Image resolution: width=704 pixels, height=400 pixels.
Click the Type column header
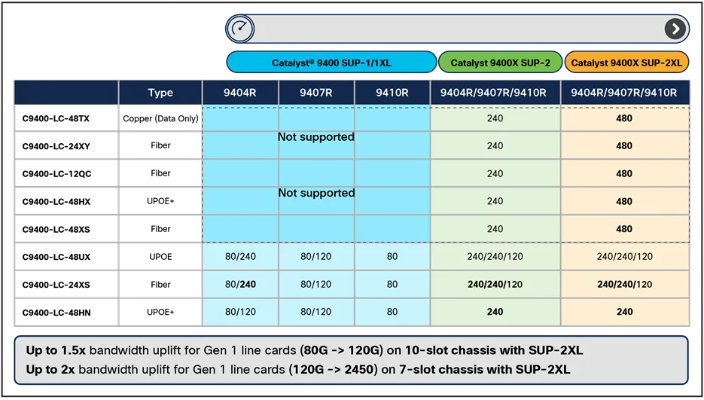click(160, 93)
